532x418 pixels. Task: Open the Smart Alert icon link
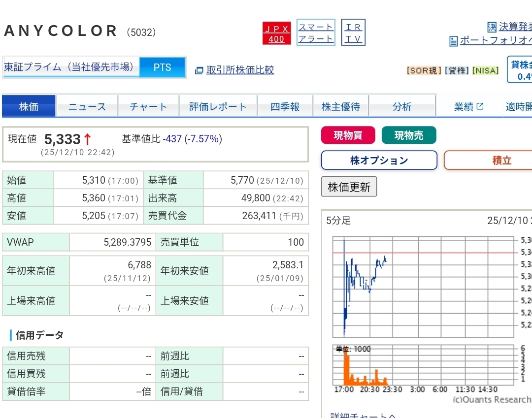316,33
